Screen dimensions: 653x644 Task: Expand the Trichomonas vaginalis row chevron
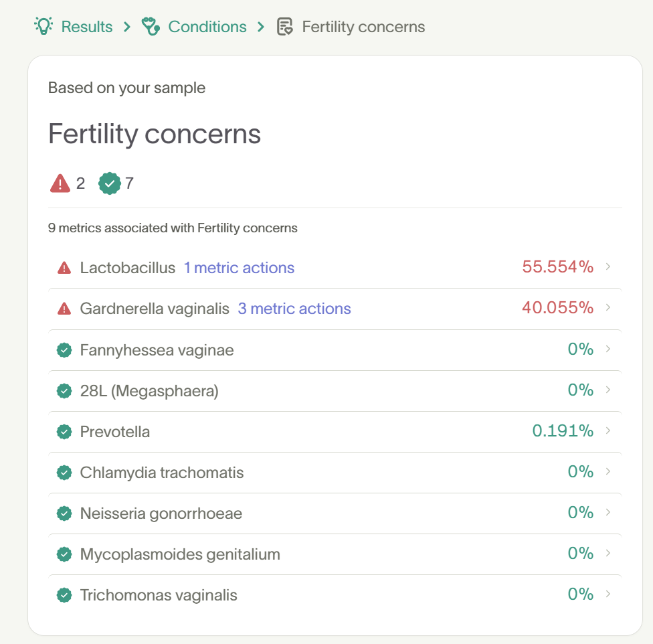pyautogui.click(x=608, y=594)
